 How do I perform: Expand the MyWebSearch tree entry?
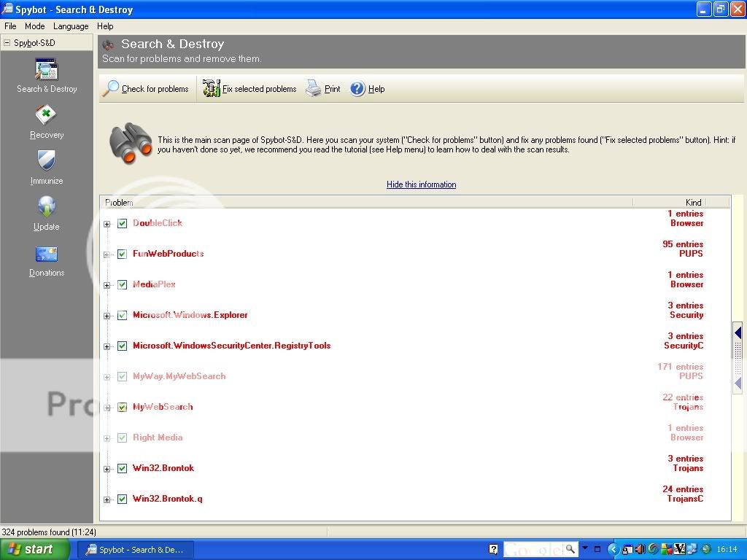click(107, 408)
